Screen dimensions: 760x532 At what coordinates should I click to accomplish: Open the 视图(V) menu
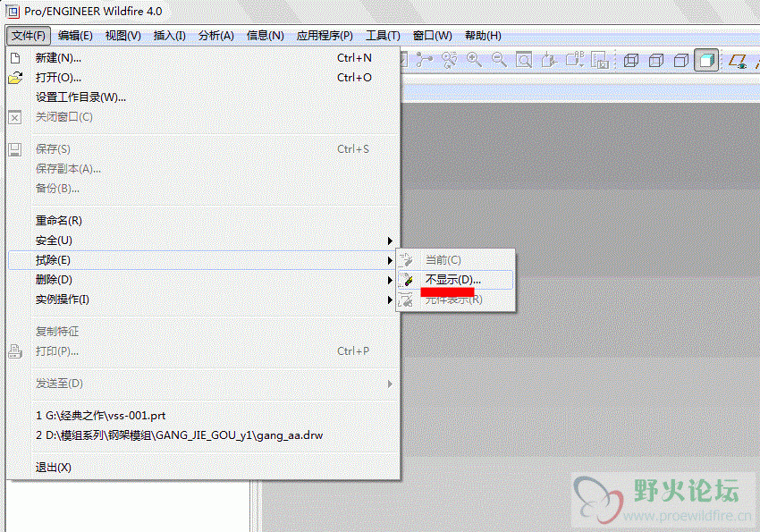pyautogui.click(x=123, y=36)
